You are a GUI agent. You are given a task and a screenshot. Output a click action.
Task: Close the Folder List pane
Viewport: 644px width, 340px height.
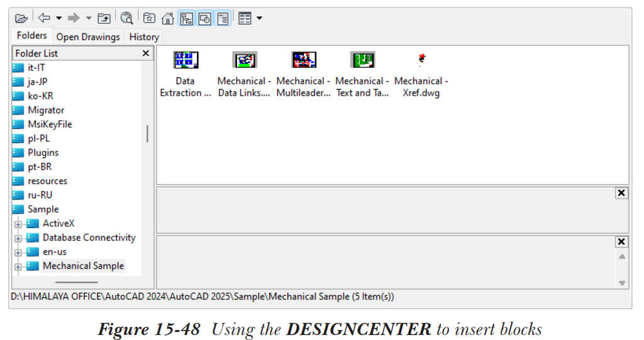(x=146, y=53)
